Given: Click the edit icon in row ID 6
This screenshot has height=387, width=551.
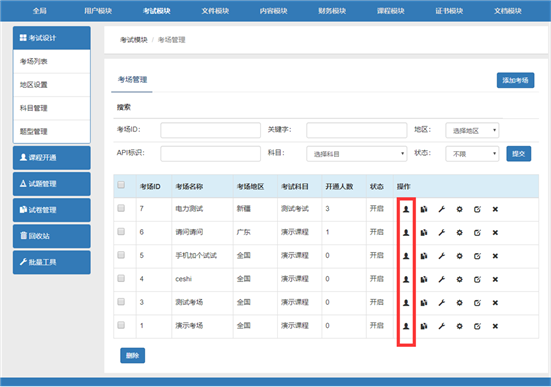Looking at the screenshot, I should tap(477, 232).
